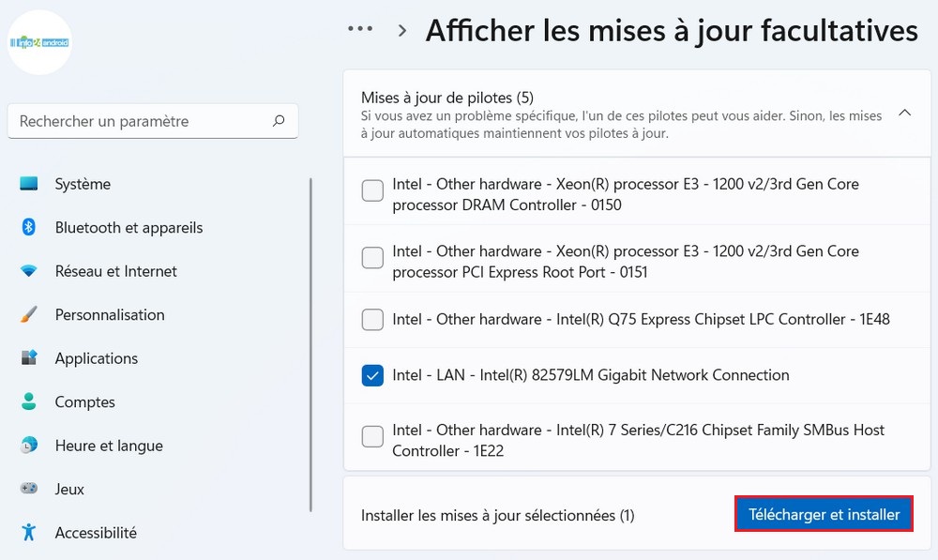
Task: Check the Intel DRAM Controller 0150 update
Action: point(372,190)
